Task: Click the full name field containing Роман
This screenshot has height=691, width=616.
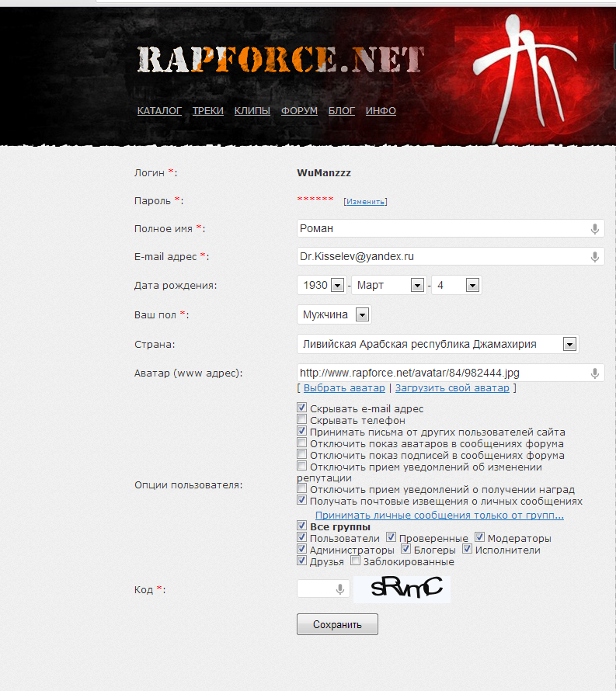Action: tap(451, 229)
